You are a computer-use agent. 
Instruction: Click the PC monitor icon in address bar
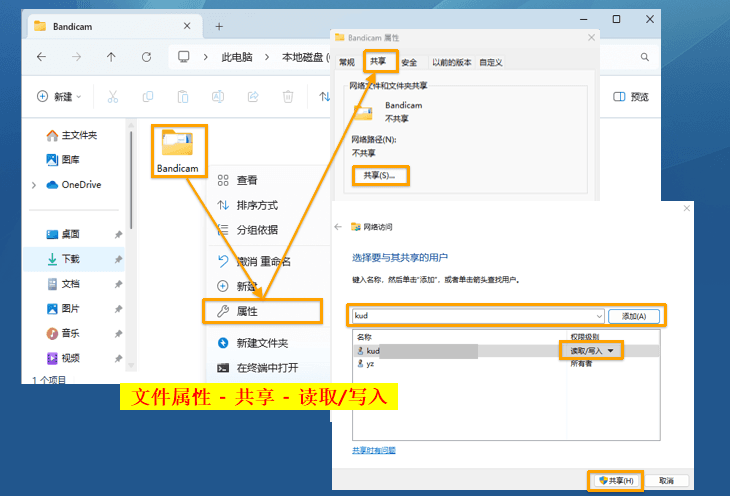pos(183,57)
